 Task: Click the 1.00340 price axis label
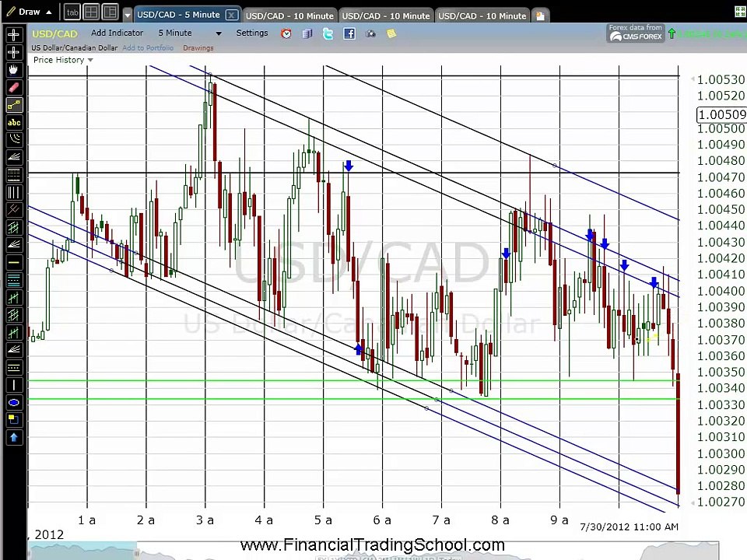point(721,388)
